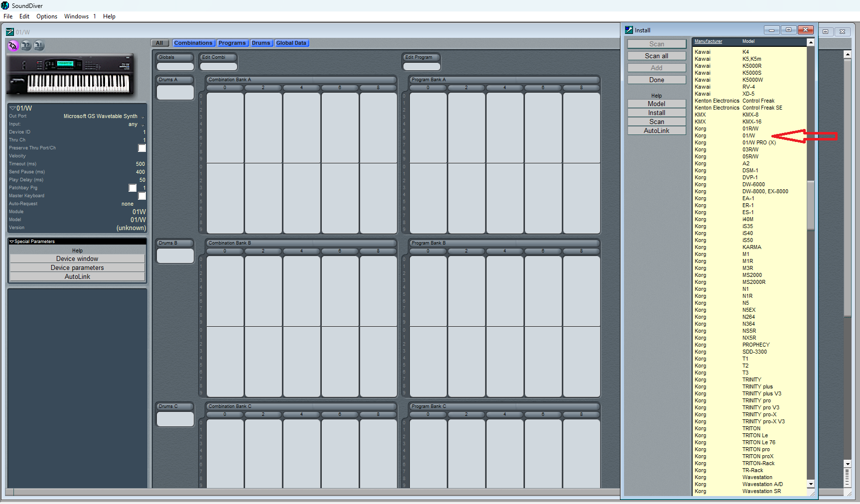
Task: Click main window vertical scrollbar up arrow
Action: [x=848, y=54]
